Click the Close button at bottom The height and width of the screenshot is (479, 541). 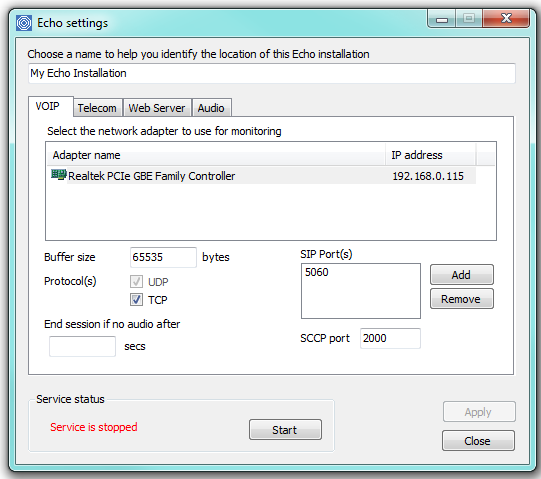478,441
